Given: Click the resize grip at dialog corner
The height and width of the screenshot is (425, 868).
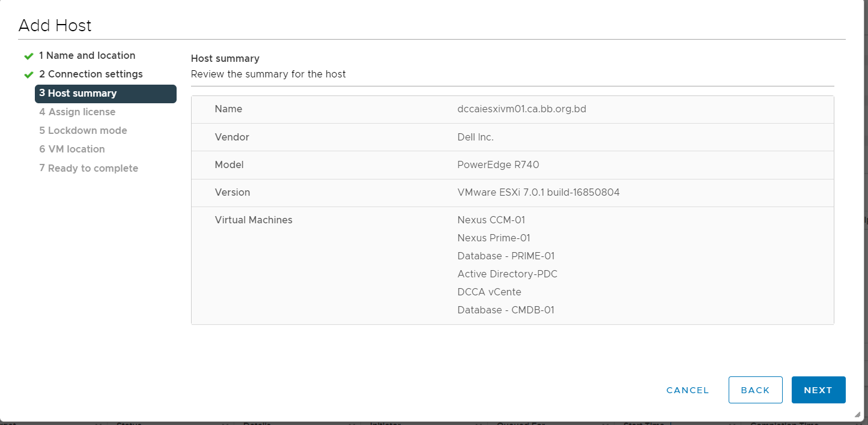Looking at the screenshot, I should pyautogui.click(x=857, y=414).
